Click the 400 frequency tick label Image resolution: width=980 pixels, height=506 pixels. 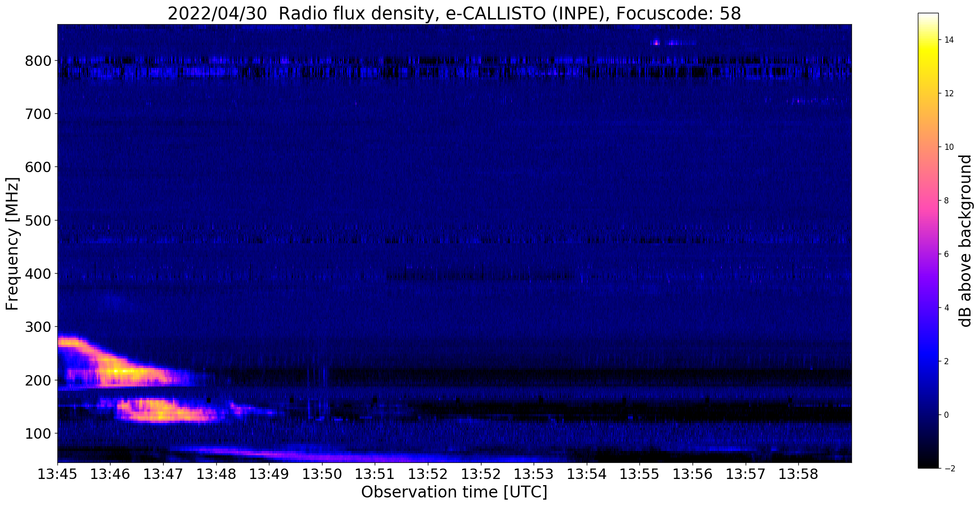[x=37, y=274]
